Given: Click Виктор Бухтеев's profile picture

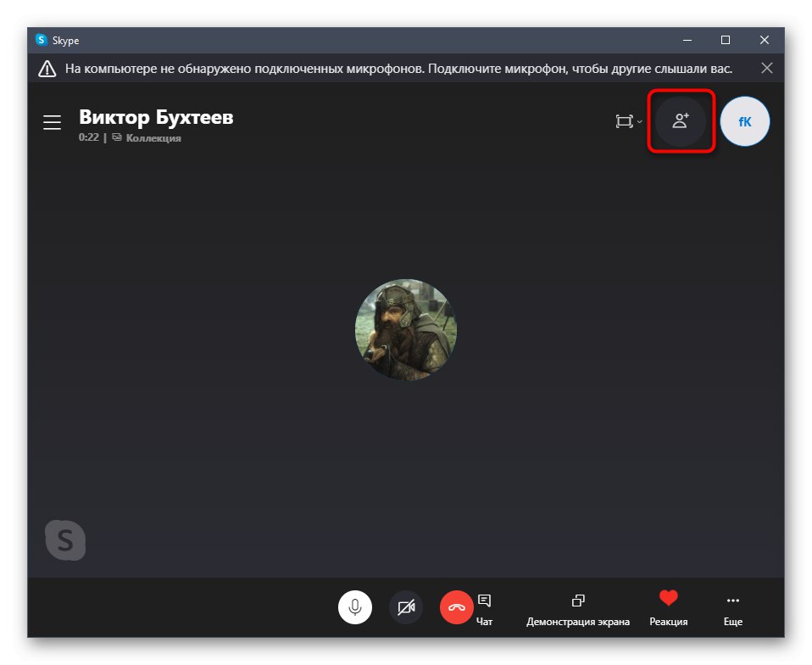Looking at the screenshot, I should pyautogui.click(x=405, y=329).
